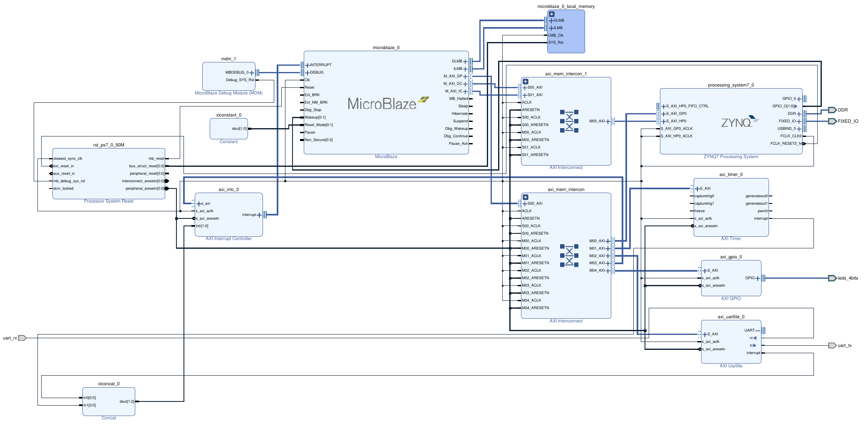Image resolution: width=868 pixels, height=426 pixels.
Task: Select the DDR external port symbol
Action: (x=832, y=110)
